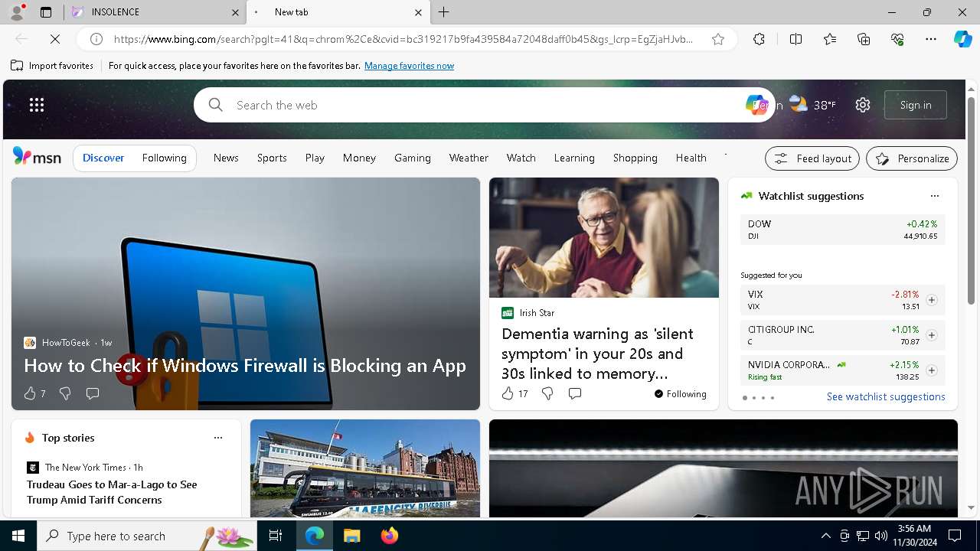Open page settings gear icon
The image size is (980, 551).
tap(863, 105)
